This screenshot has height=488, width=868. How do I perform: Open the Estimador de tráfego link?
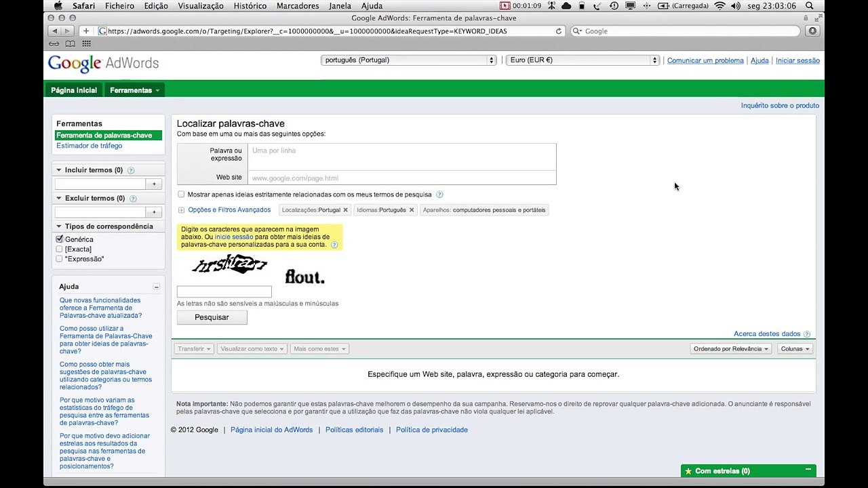pos(90,146)
